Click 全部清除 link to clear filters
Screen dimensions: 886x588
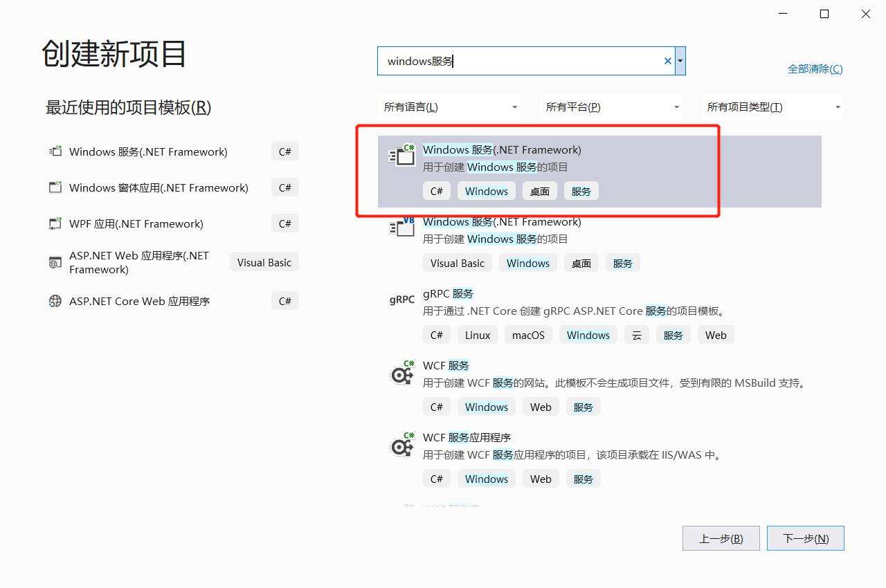815,68
